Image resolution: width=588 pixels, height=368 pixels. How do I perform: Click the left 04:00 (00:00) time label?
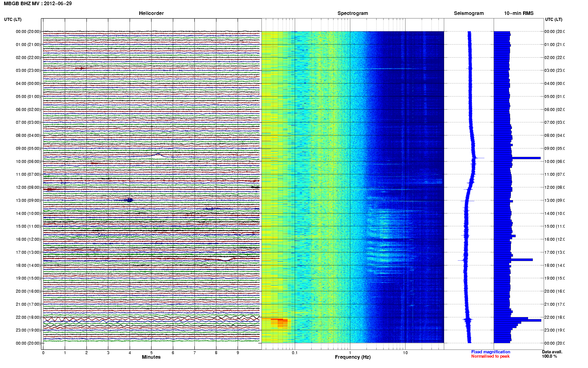coord(28,83)
